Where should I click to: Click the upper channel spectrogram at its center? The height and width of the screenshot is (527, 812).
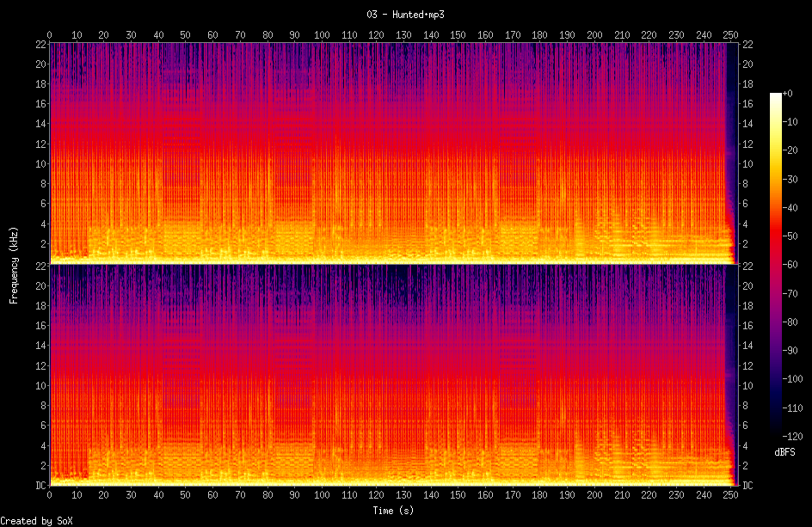[390, 152]
